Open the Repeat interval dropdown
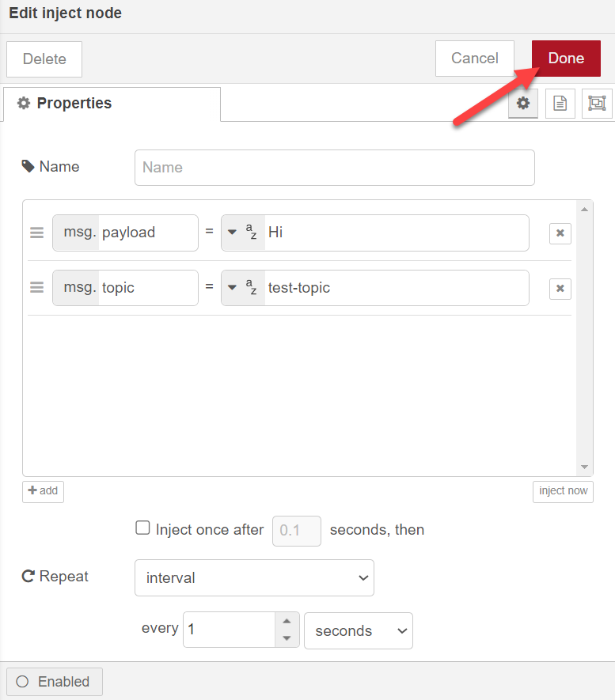This screenshot has height=700, width=615. (x=254, y=577)
